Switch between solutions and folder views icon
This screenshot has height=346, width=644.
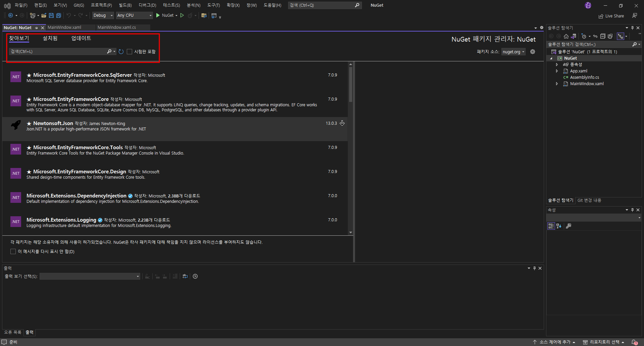click(574, 36)
